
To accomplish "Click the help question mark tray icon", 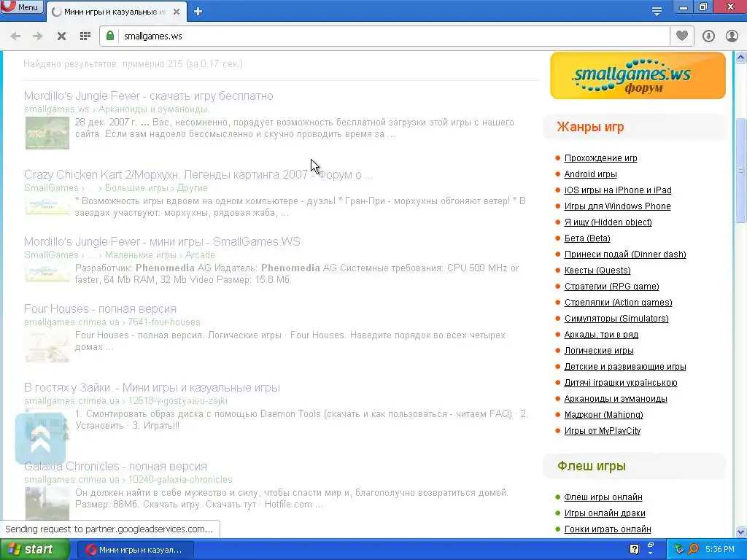I will point(634,549).
